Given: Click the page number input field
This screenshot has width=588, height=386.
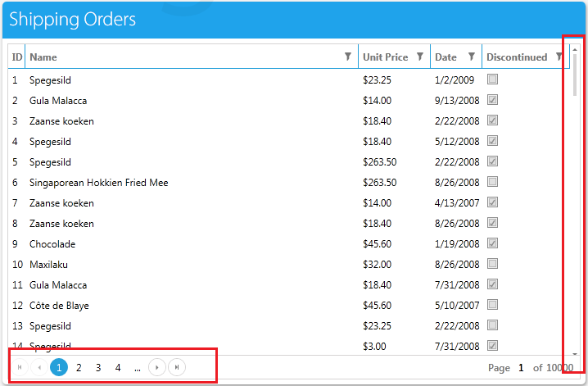Looking at the screenshot, I should point(521,368).
